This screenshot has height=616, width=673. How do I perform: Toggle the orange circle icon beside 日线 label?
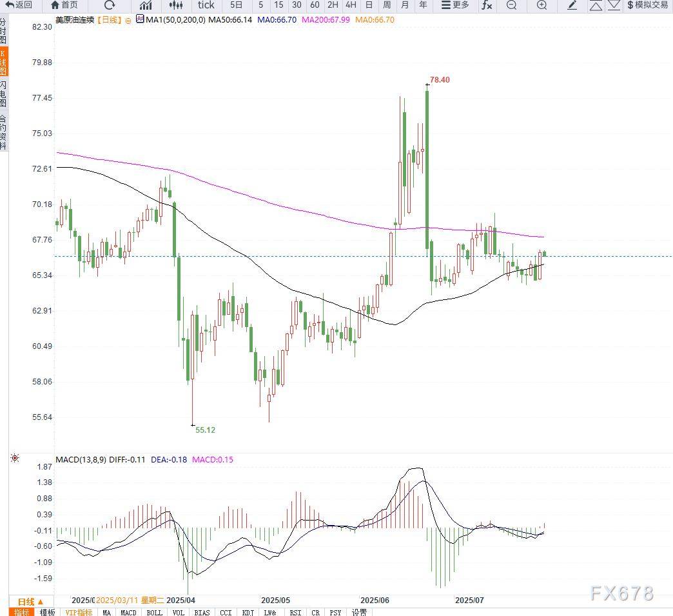128,21
